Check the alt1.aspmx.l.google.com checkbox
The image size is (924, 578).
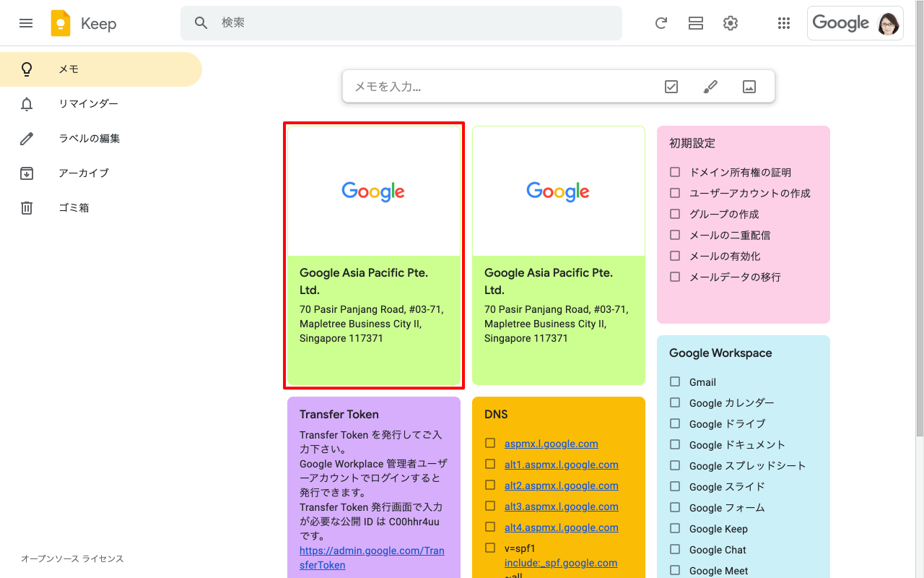[x=490, y=464]
